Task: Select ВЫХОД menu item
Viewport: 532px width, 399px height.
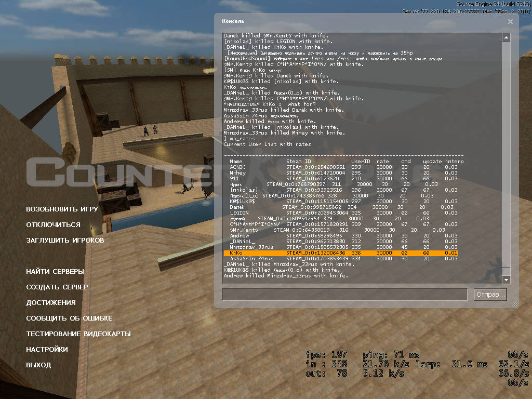Action: point(38,365)
